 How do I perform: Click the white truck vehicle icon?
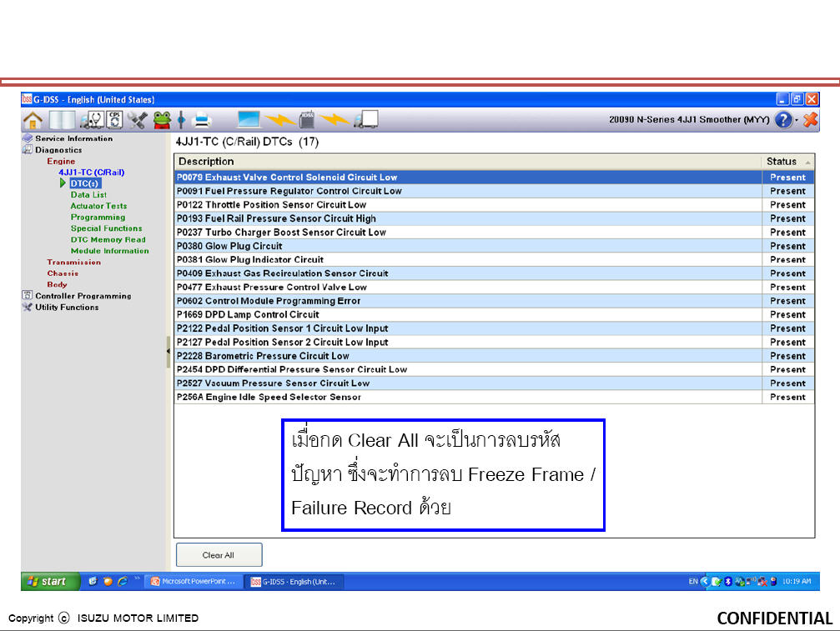point(366,119)
